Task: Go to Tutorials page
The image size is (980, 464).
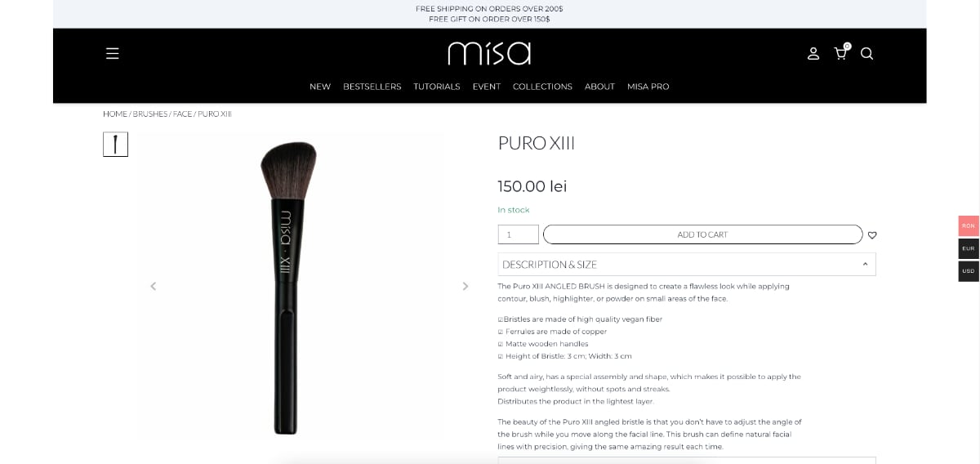Action: [x=436, y=87]
